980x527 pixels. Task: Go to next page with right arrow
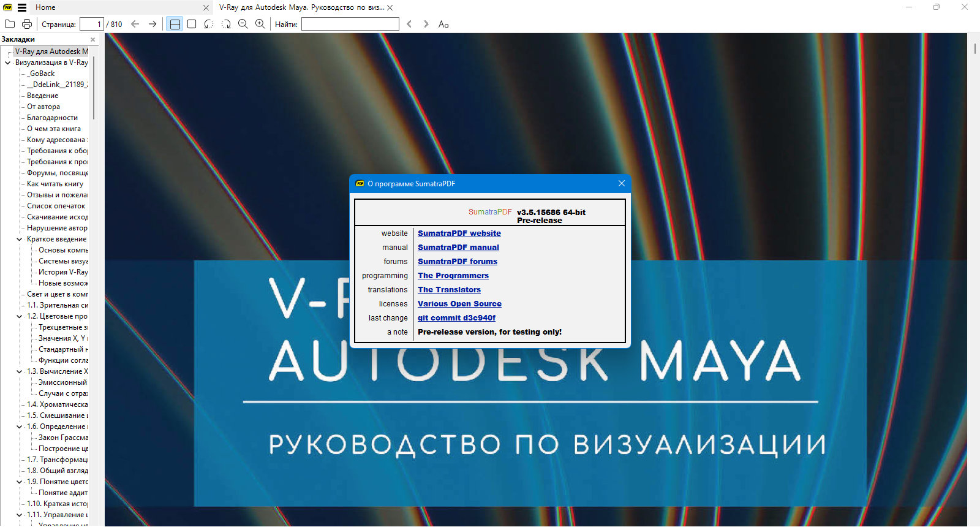coord(153,24)
